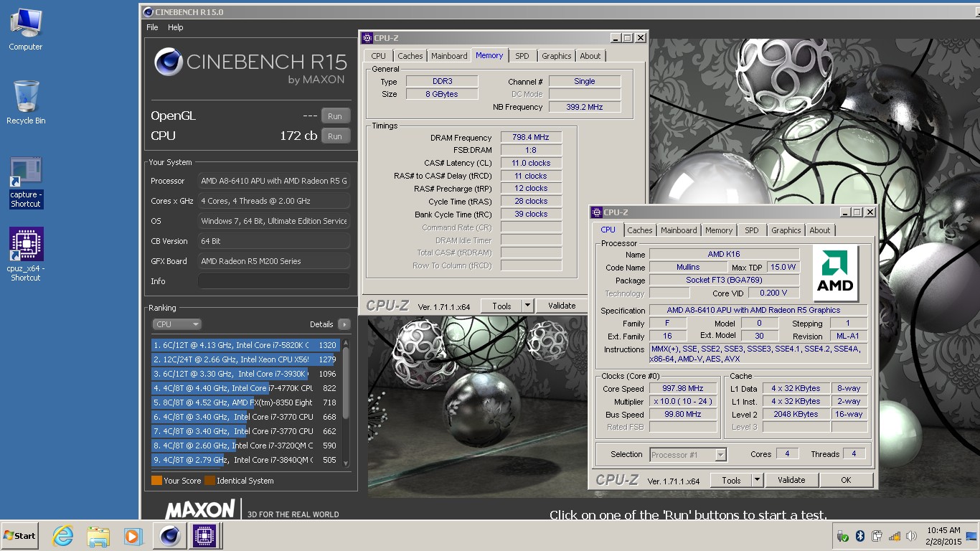
Task: Open the CPU tab in CPU-Z Memory window
Action: click(379, 56)
